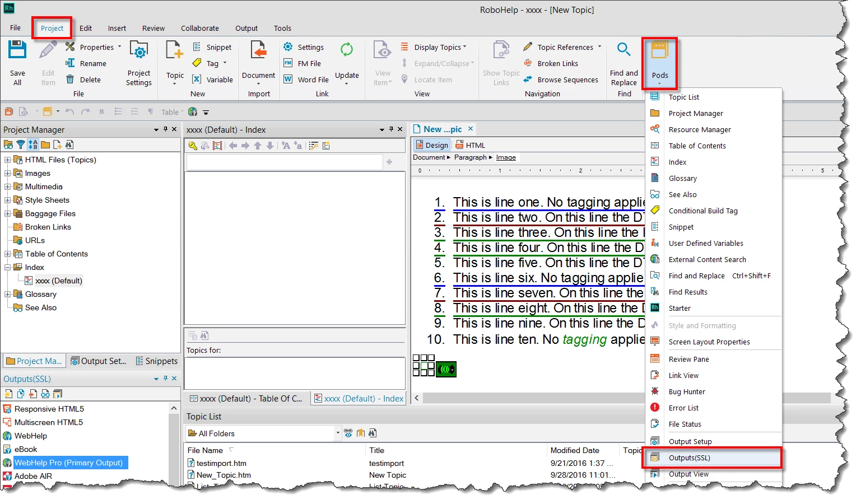Switch to HTML view
This screenshot has width=861, height=504.
tap(470, 145)
